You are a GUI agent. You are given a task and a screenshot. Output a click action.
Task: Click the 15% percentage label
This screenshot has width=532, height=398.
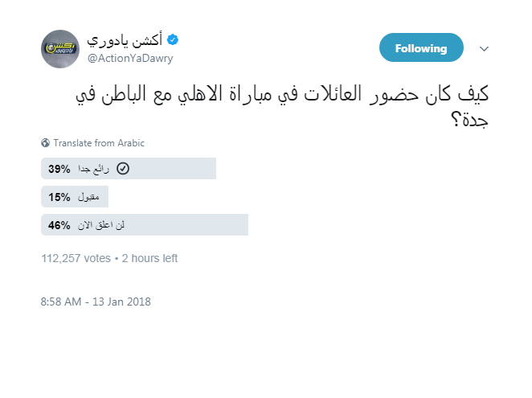[59, 197]
